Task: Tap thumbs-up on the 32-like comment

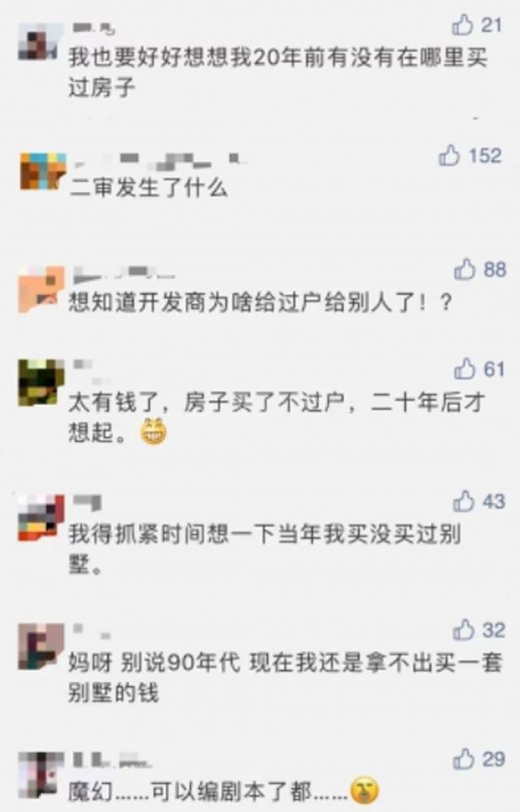Action: pyautogui.click(x=463, y=630)
